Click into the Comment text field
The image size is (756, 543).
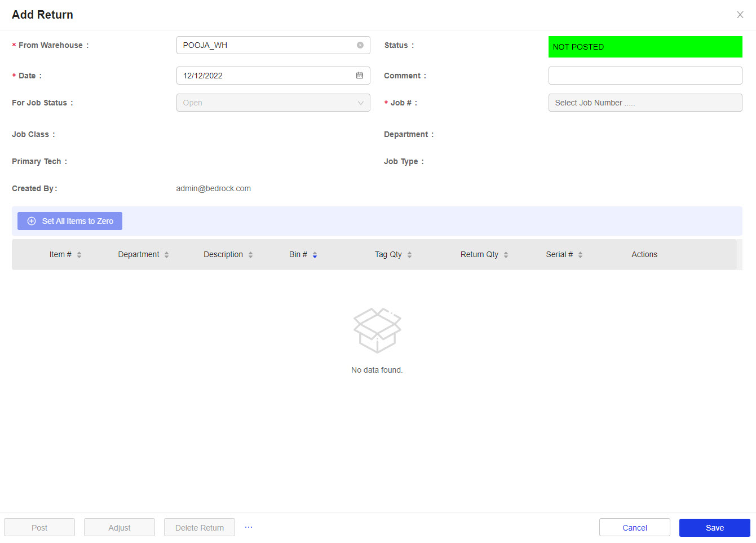[x=644, y=76]
